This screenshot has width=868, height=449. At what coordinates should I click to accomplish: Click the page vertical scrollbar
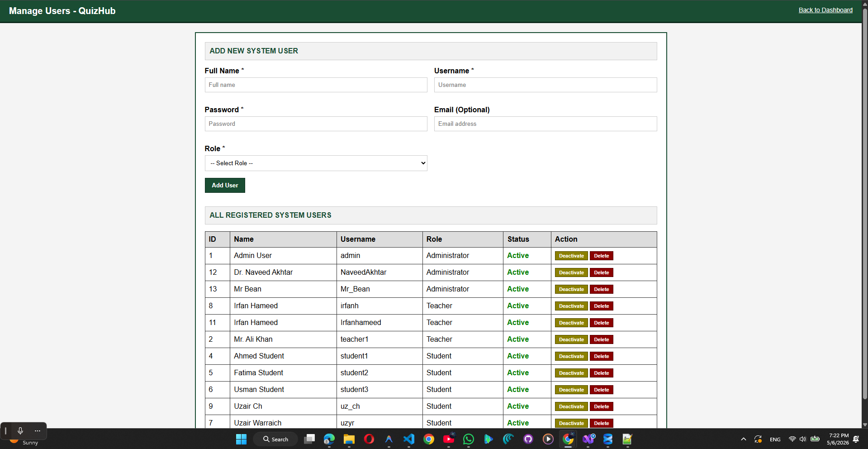click(865, 204)
